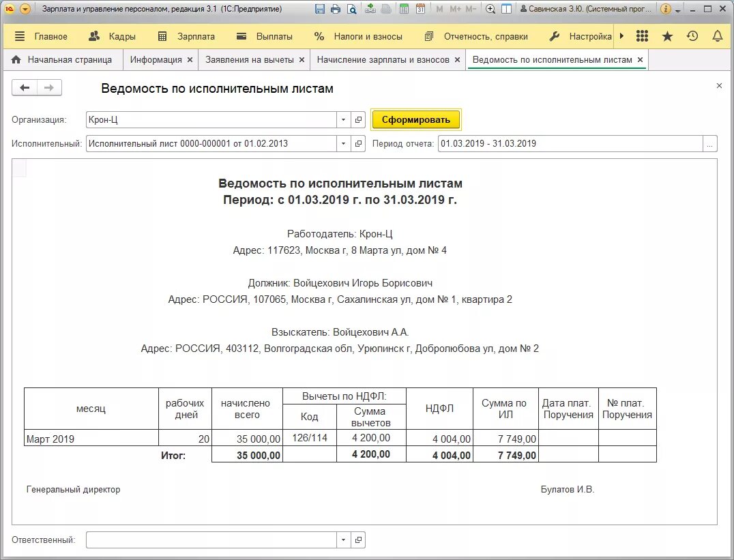Viewport: 734px width, 560px height.
Task: Open the Выплаты section
Action: click(x=265, y=37)
